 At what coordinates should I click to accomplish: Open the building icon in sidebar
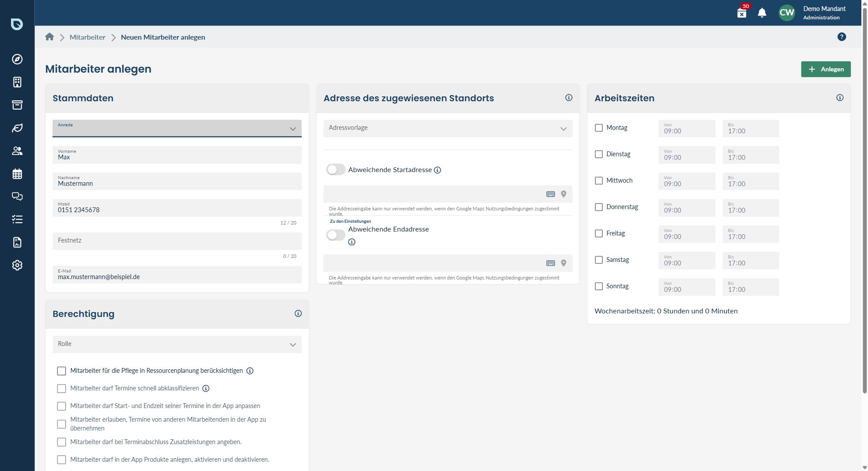coord(17,82)
